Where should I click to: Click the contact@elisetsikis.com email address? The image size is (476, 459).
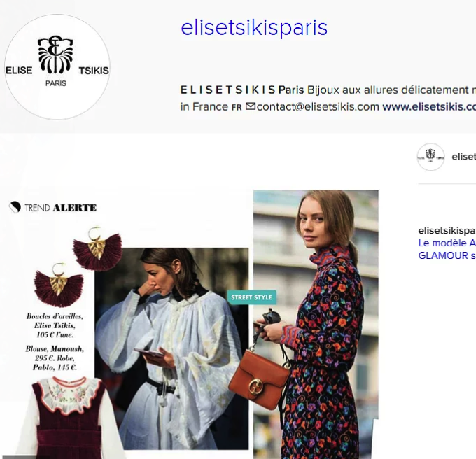click(318, 107)
